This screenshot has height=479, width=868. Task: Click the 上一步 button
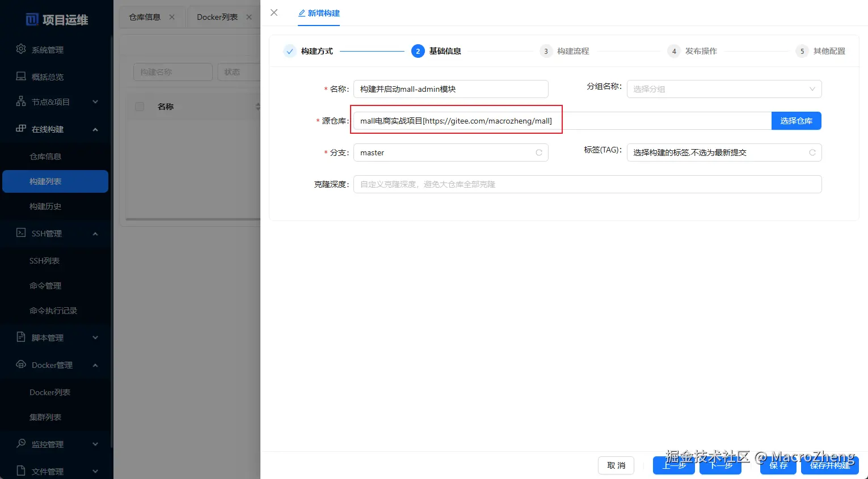point(674,465)
